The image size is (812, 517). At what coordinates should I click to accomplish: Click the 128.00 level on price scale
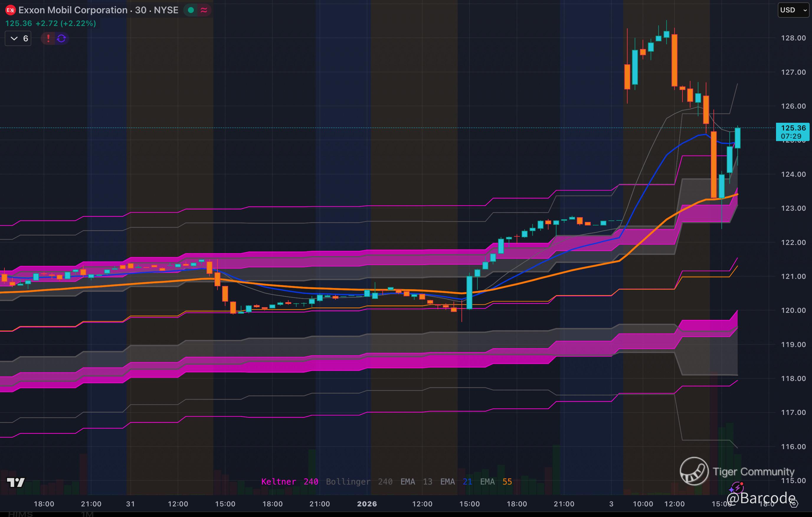(x=793, y=38)
